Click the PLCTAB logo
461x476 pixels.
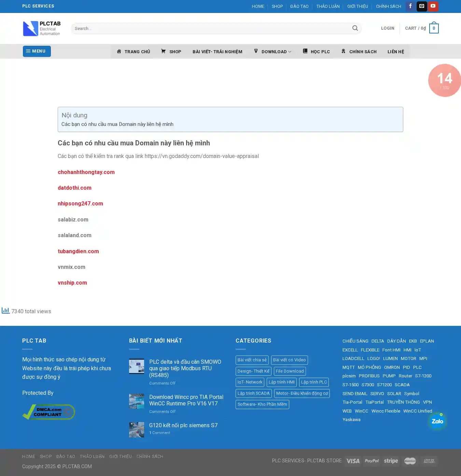42,29
